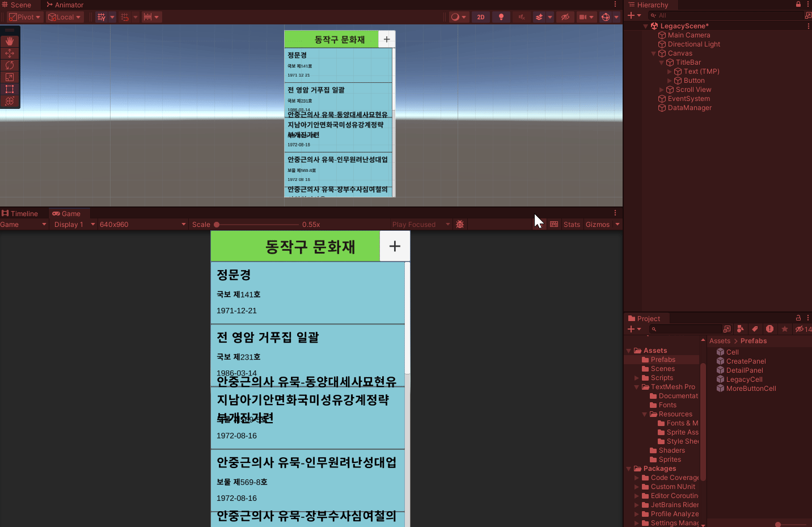Screen dimensions: 812x527
Task: Click the Project favorites star icon
Action: [785, 329]
